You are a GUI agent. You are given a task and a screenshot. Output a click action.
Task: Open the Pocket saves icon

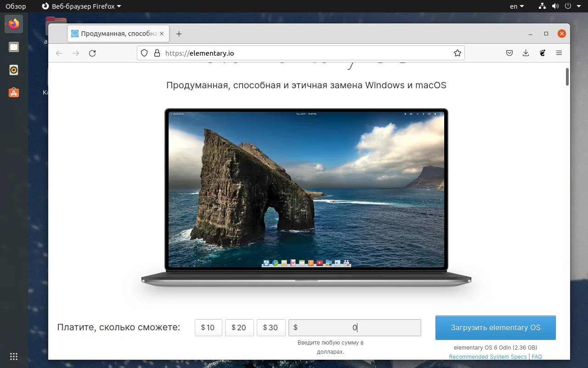[509, 53]
